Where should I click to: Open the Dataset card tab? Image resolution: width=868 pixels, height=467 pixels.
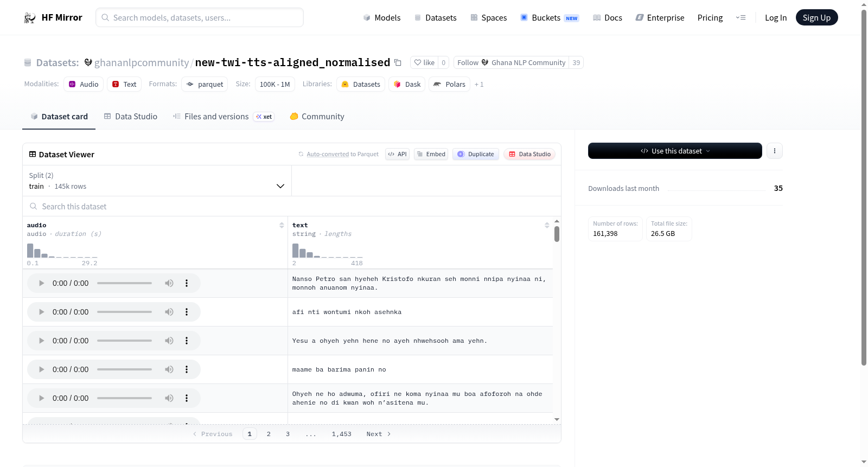tap(59, 117)
